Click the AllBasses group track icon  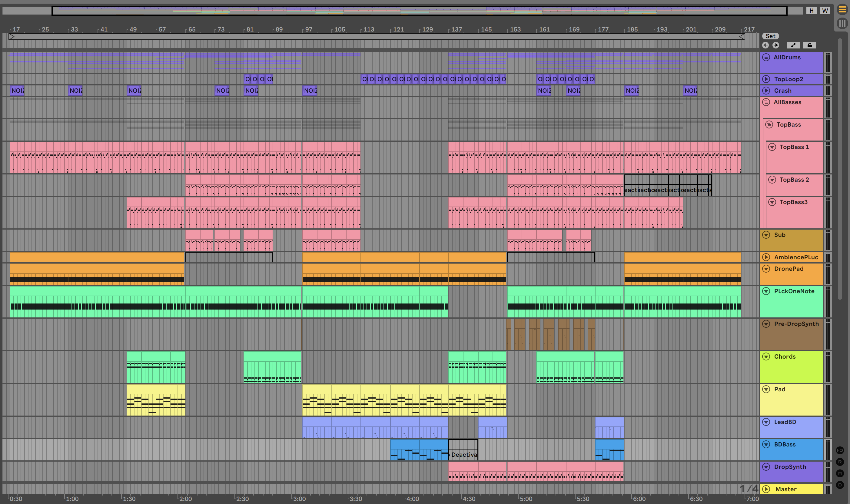pos(766,102)
